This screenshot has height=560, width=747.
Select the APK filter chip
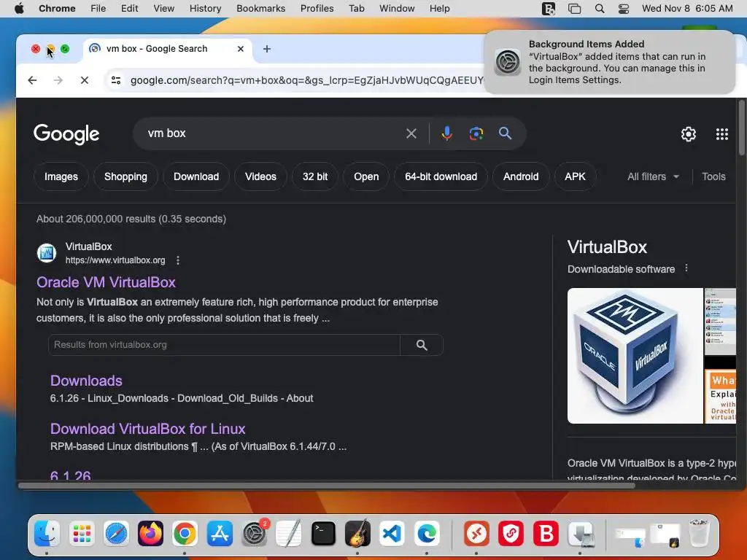coord(575,176)
